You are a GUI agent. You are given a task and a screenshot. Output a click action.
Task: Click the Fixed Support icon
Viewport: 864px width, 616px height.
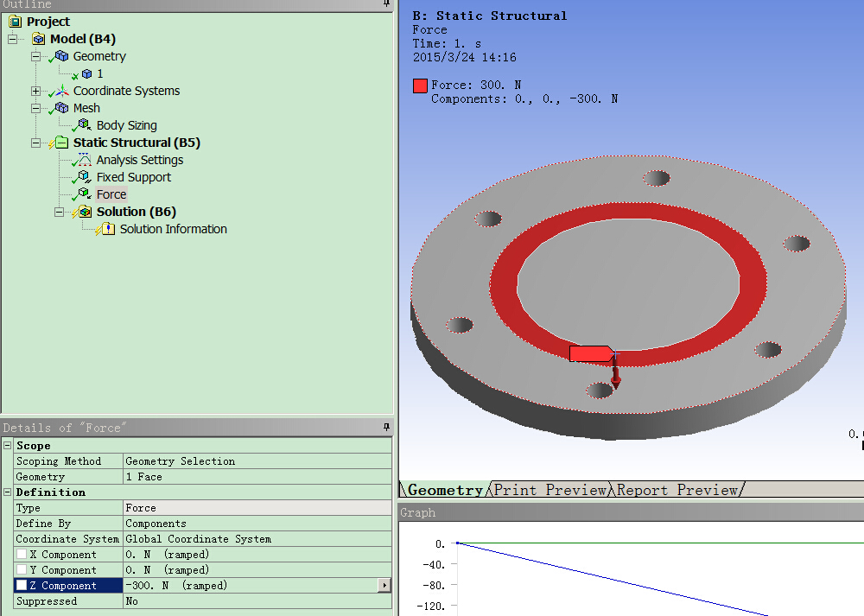coord(85,177)
